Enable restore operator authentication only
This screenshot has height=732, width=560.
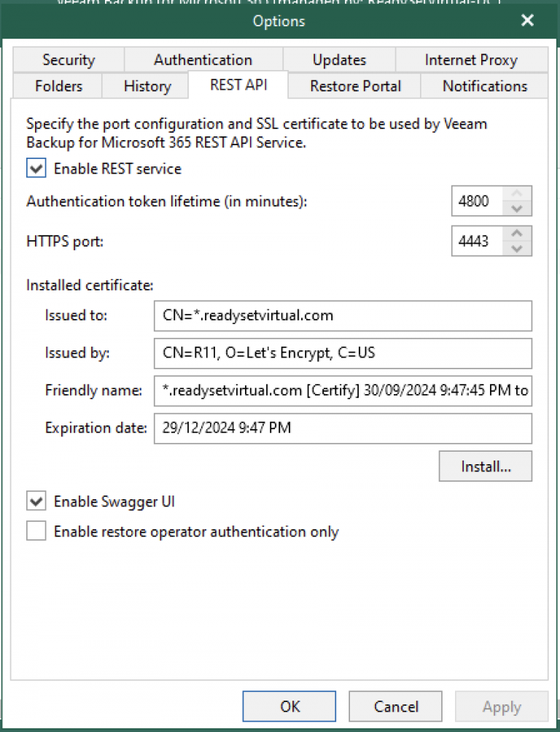click(x=36, y=531)
